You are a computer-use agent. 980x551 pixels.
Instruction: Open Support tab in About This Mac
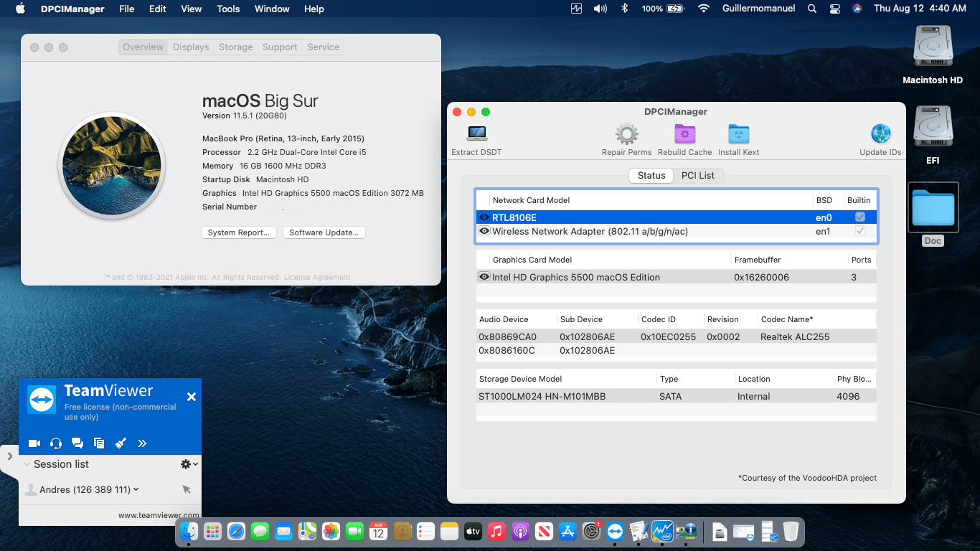(280, 47)
